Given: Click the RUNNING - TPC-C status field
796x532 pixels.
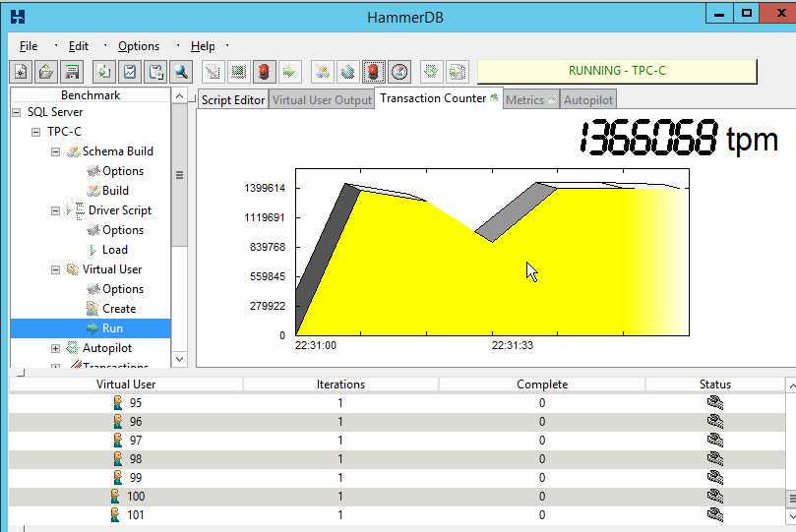Looking at the screenshot, I should (617, 71).
